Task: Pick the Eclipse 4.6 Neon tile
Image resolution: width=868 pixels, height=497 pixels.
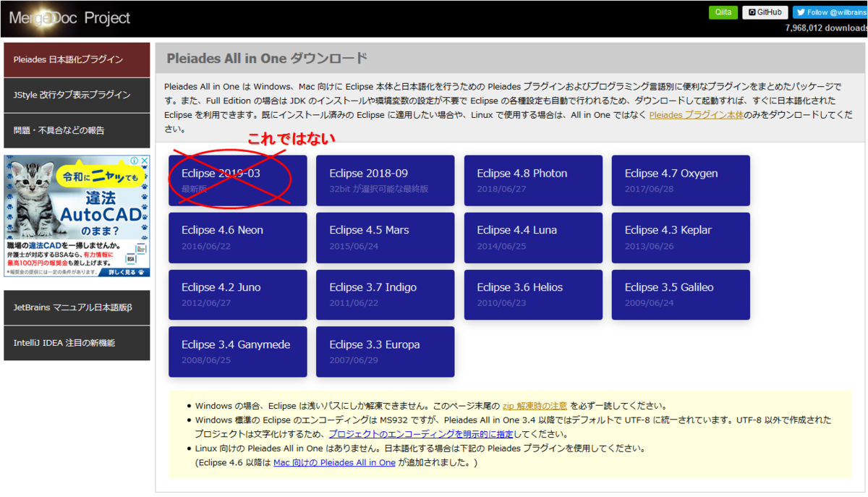Action: [x=238, y=237]
